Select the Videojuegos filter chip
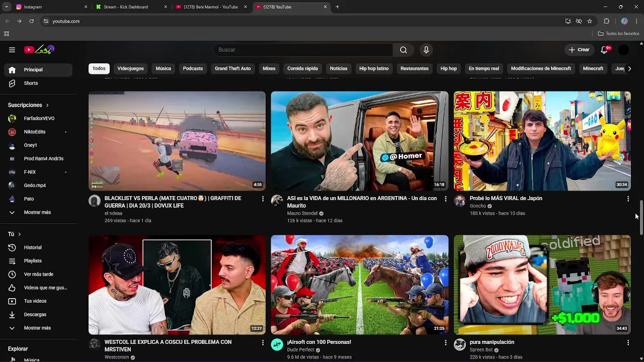The height and width of the screenshot is (362, 644). pyautogui.click(x=130, y=68)
